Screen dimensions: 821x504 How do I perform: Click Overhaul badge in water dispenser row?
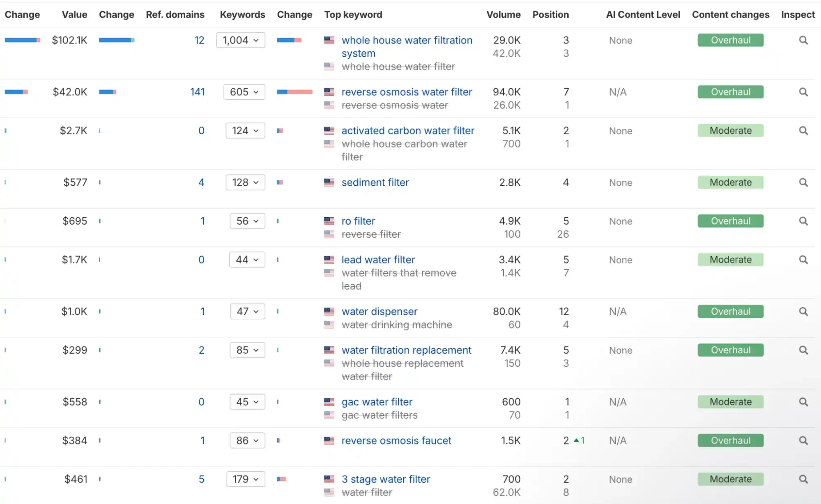[x=730, y=311]
